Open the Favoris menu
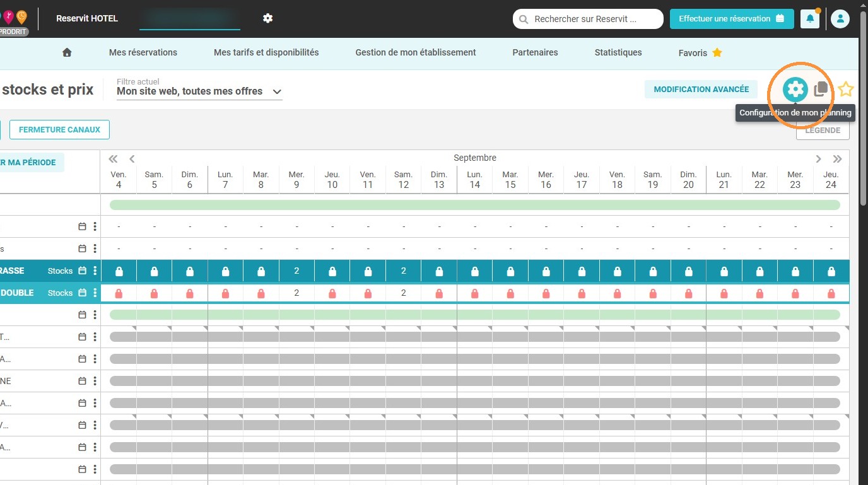Screen dimensions: 868x485 pos(700,53)
